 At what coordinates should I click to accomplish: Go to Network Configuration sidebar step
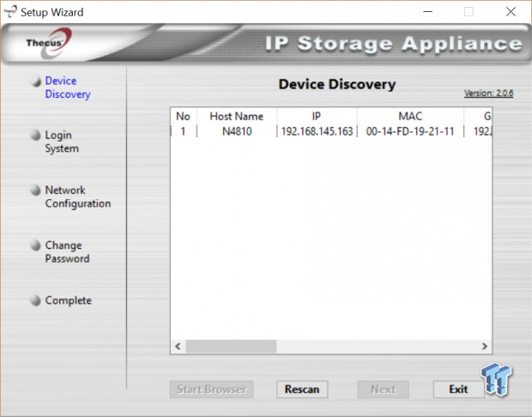(x=78, y=196)
